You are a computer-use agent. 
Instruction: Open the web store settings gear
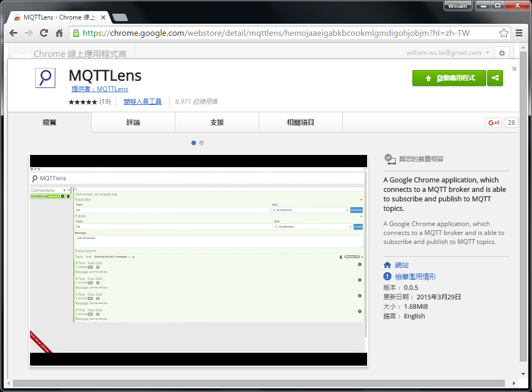[502, 53]
